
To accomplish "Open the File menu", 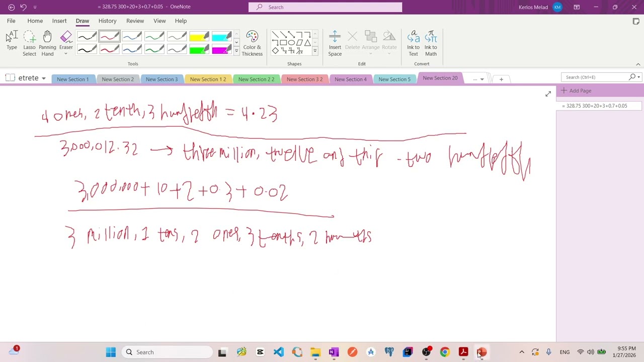I will [11, 21].
